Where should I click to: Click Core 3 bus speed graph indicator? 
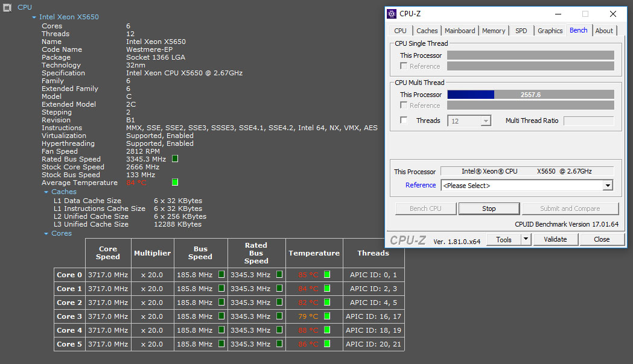pos(221,316)
